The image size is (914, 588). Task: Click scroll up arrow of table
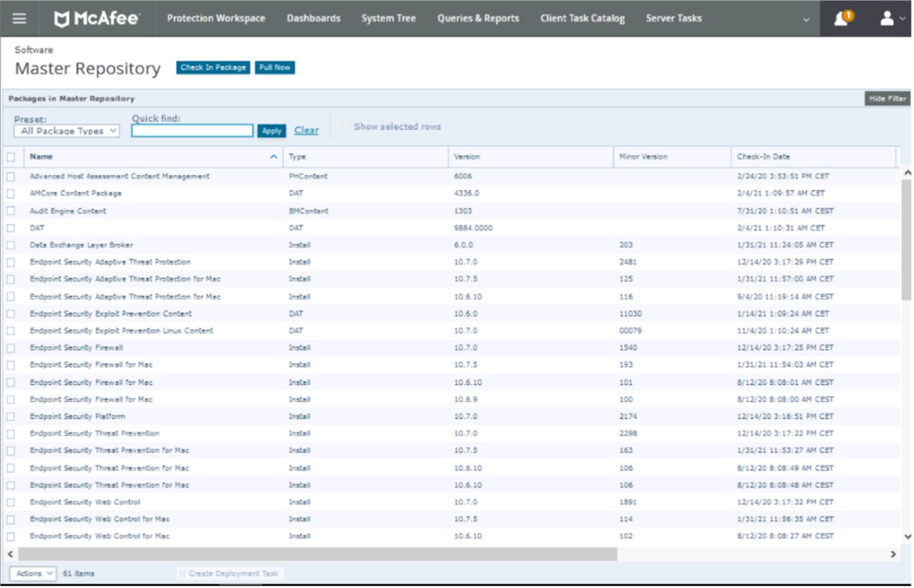point(907,173)
